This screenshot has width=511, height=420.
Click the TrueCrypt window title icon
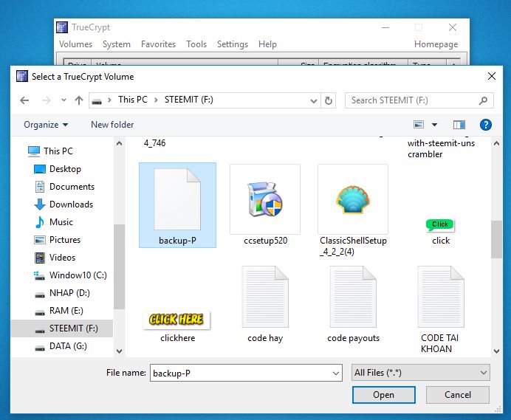coord(62,27)
